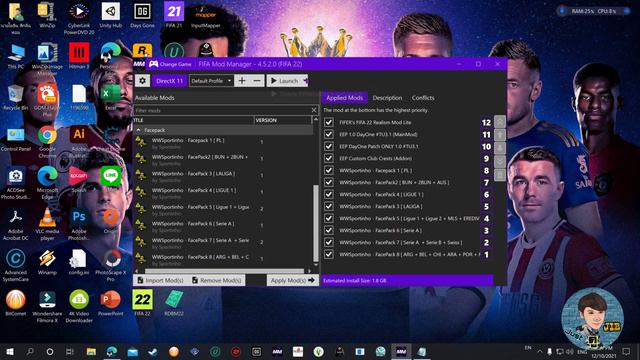The image size is (640, 360).
Task: Move selected mod to top priority arrow
Action: coord(500,122)
